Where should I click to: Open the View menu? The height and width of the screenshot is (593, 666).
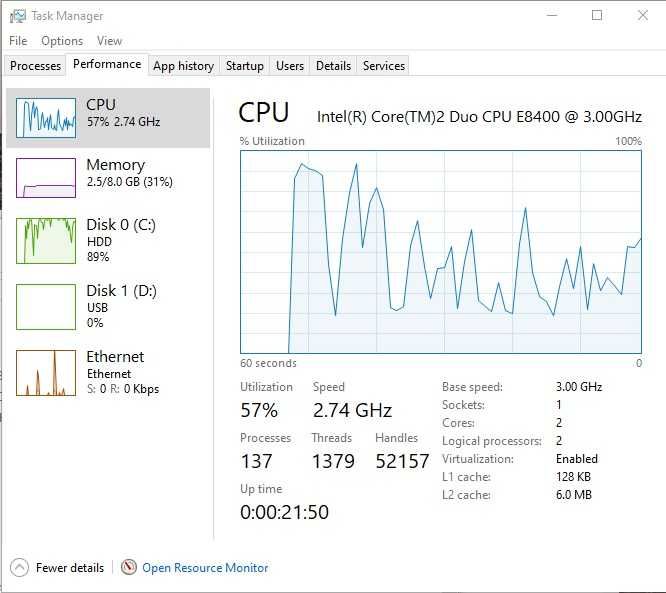tap(109, 41)
